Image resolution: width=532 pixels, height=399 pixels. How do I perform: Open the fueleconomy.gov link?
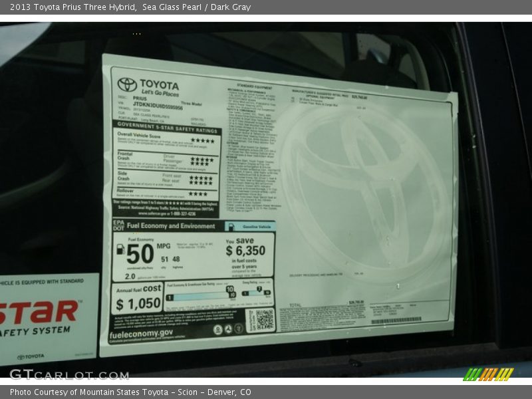pyautogui.click(x=141, y=334)
